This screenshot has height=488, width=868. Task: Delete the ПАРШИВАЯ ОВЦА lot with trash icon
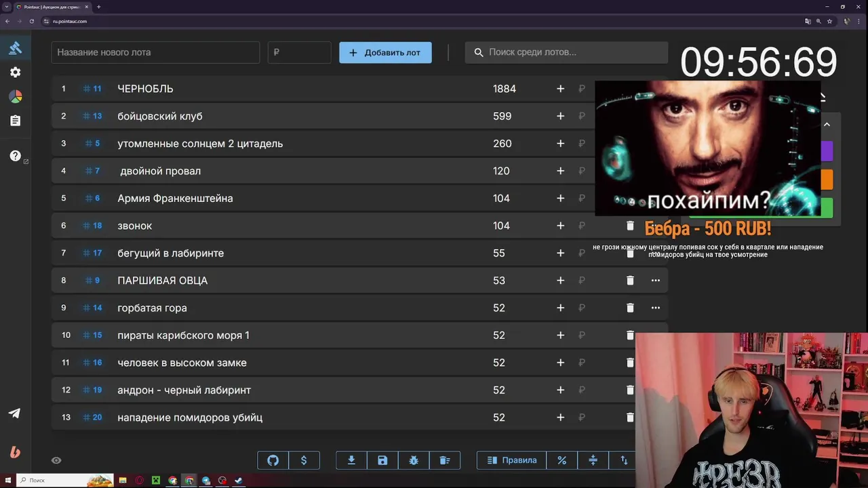(x=630, y=281)
